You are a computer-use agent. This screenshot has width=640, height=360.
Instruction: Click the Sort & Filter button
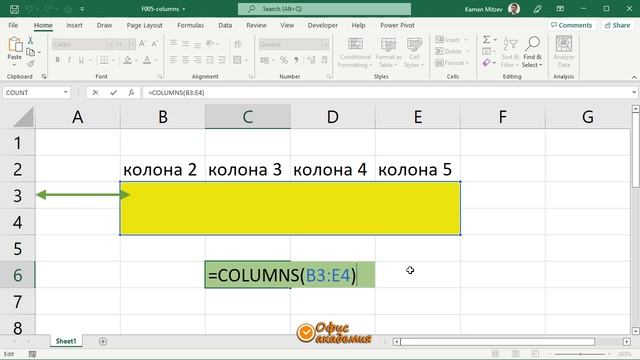click(510, 52)
